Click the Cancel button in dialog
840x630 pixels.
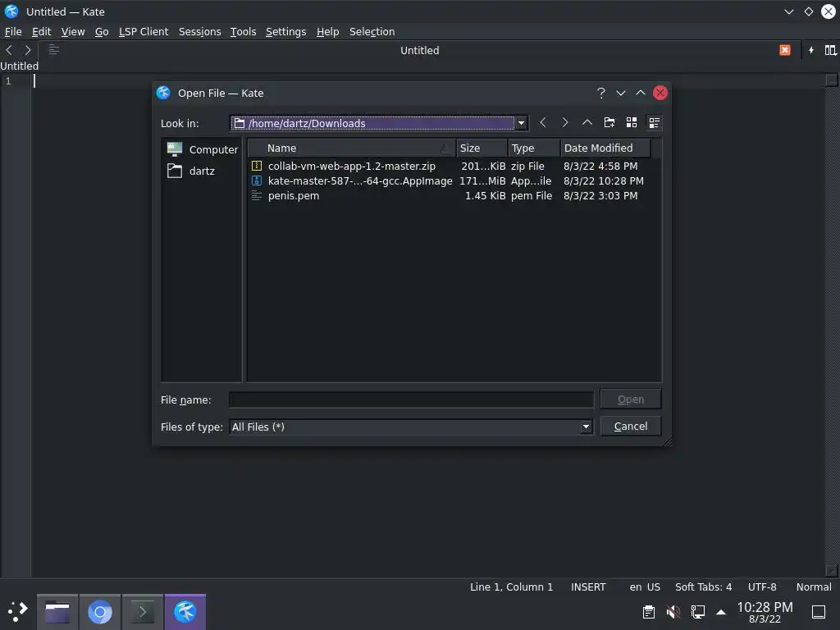(631, 427)
